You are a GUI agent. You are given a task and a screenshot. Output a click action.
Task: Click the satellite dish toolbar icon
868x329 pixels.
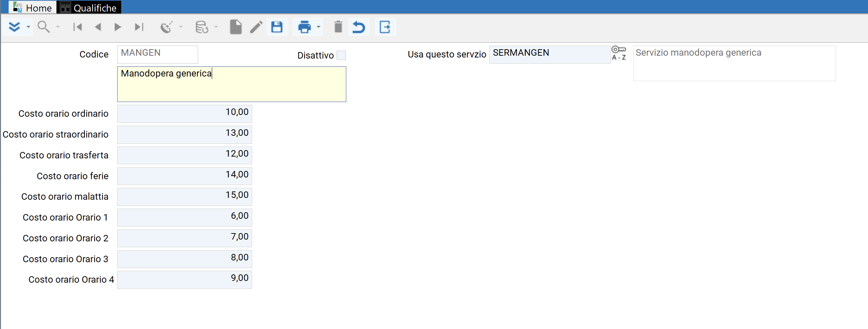[x=166, y=27]
